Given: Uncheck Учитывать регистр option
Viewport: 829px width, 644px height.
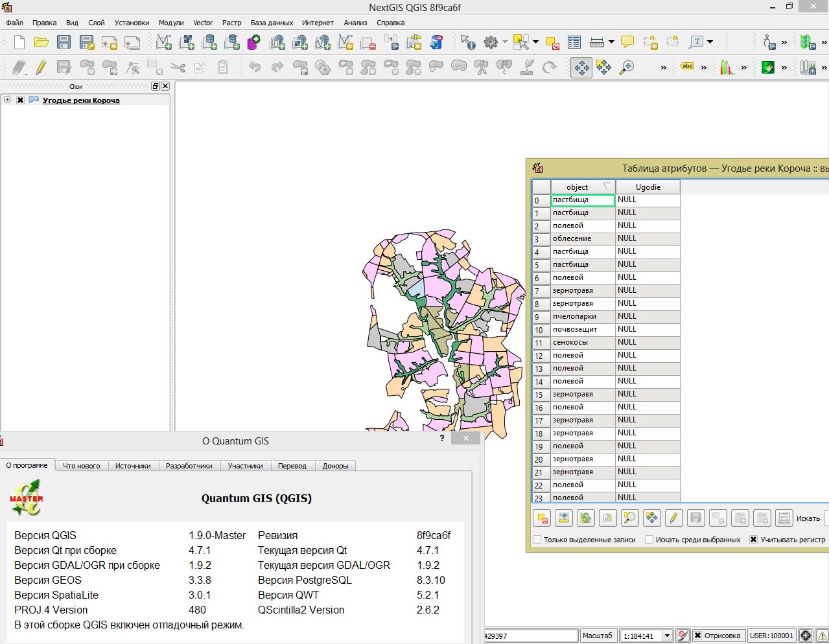Looking at the screenshot, I should pos(753,540).
